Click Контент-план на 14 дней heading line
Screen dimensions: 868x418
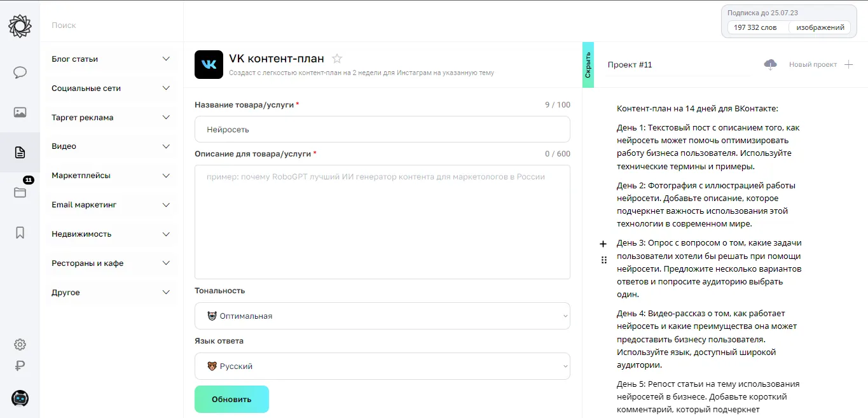(697, 109)
